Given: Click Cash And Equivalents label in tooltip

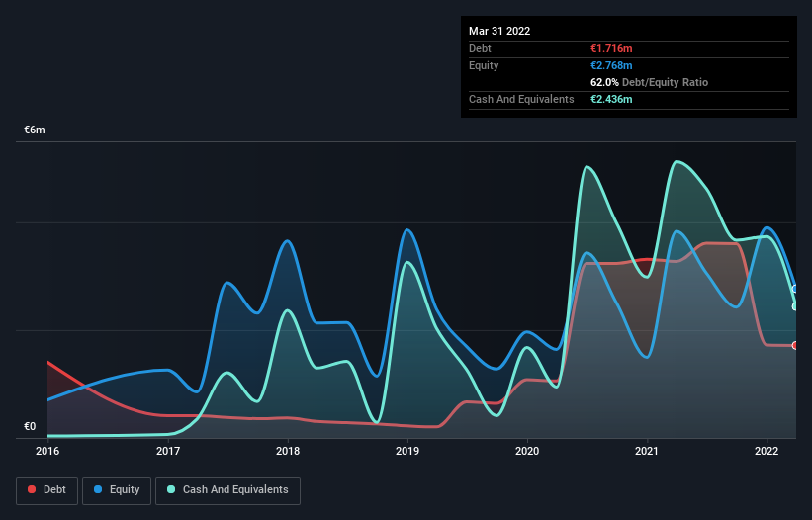Looking at the screenshot, I should click(x=521, y=99).
